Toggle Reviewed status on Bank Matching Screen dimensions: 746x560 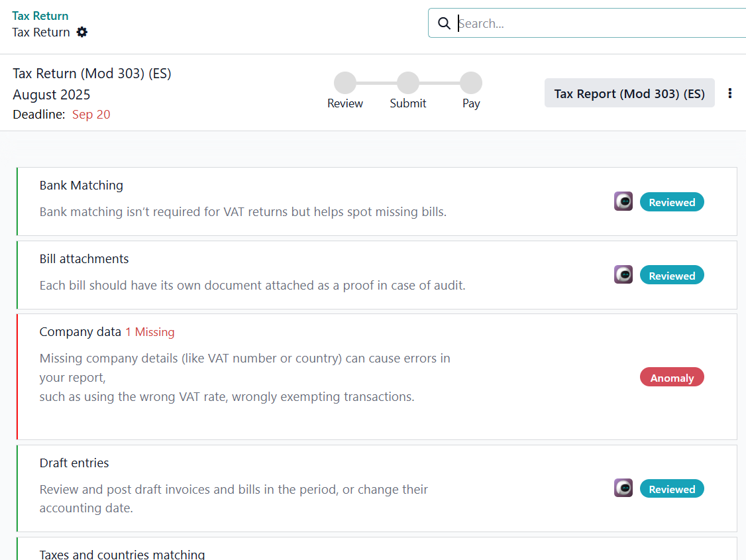(x=671, y=202)
